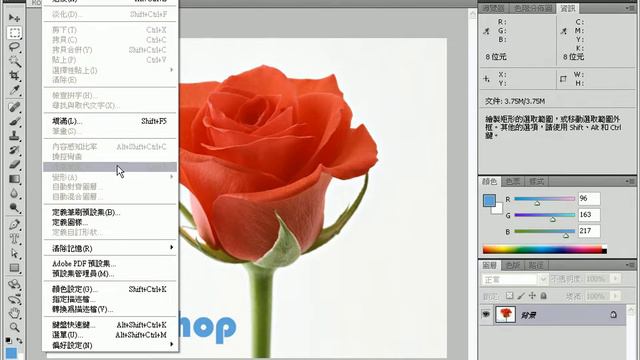Open the layer fill slider arrow
Screen dimensions: 640x360
coord(616,296)
